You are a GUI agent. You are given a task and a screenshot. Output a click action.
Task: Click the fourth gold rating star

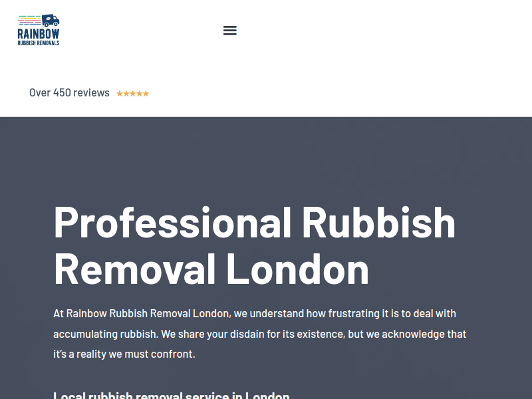139,94
